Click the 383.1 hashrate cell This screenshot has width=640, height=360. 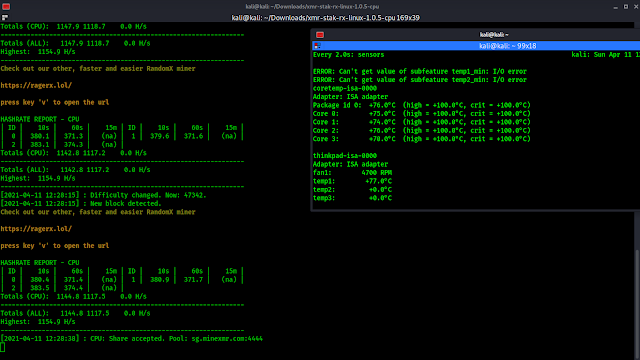click(x=40, y=144)
